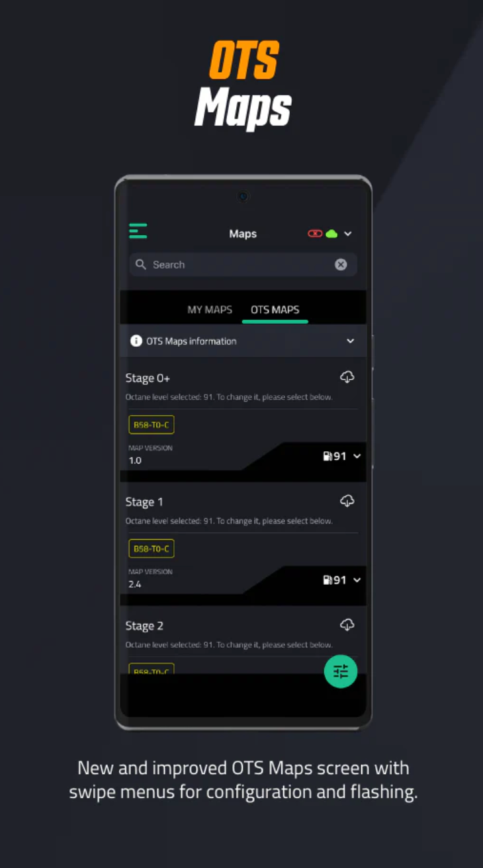Clear the search field with X icon
The height and width of the screenshot is (868, 483).
coord(341,265)
